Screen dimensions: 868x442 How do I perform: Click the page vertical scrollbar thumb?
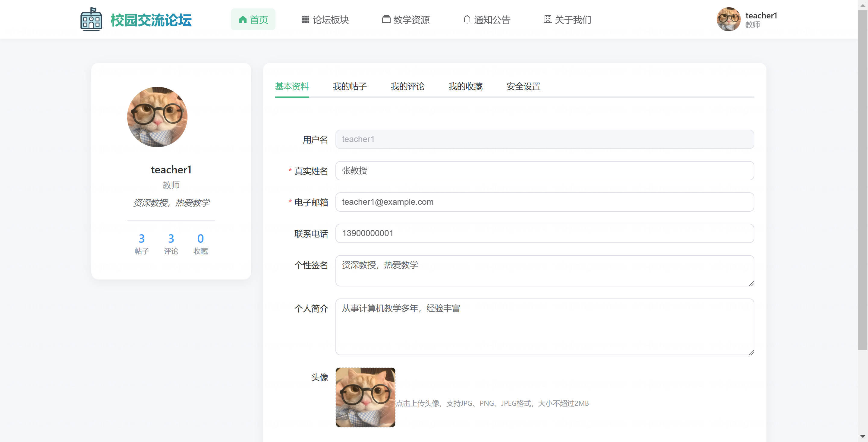point(863,180)
